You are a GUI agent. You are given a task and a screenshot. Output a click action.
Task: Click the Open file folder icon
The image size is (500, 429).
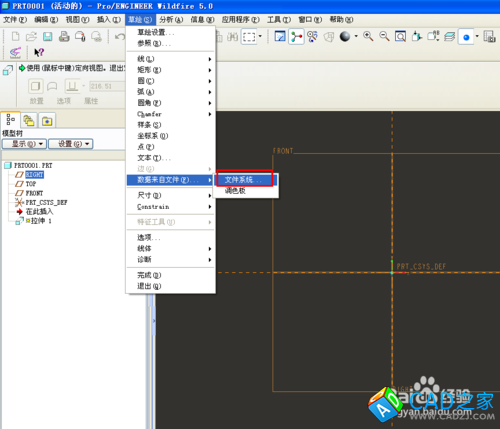(x=31, y=36)
